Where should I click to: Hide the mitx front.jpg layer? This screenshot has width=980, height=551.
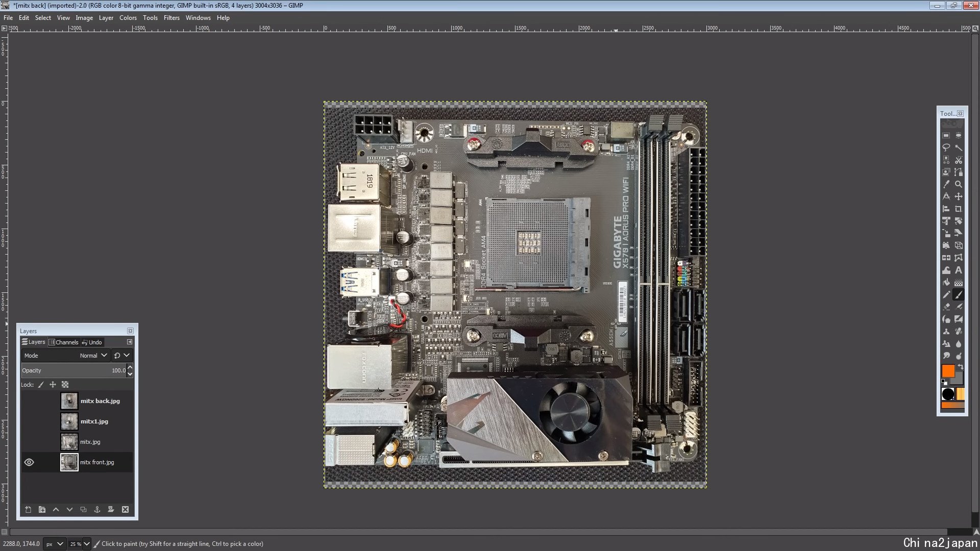(29, 462)
